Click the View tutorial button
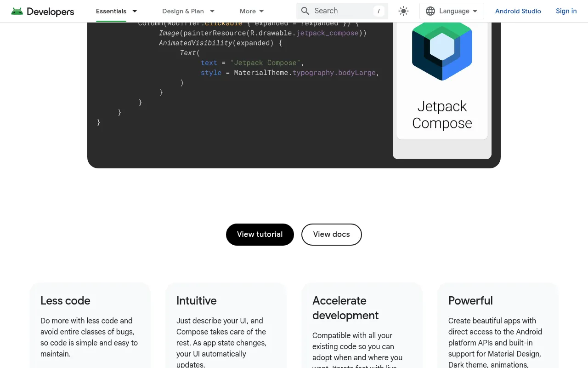 tap(260, 235)
